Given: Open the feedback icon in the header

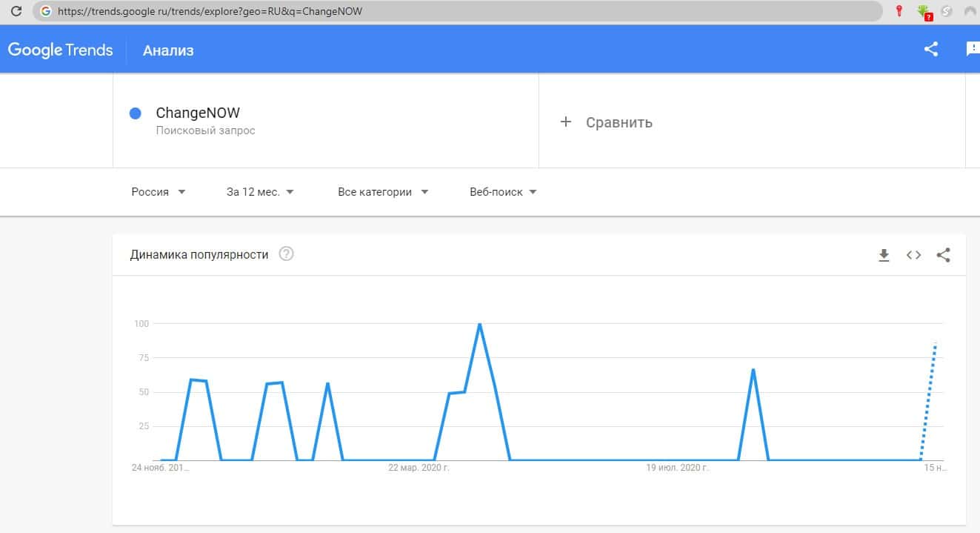Looking at the screenshot, I should [973, 50].
